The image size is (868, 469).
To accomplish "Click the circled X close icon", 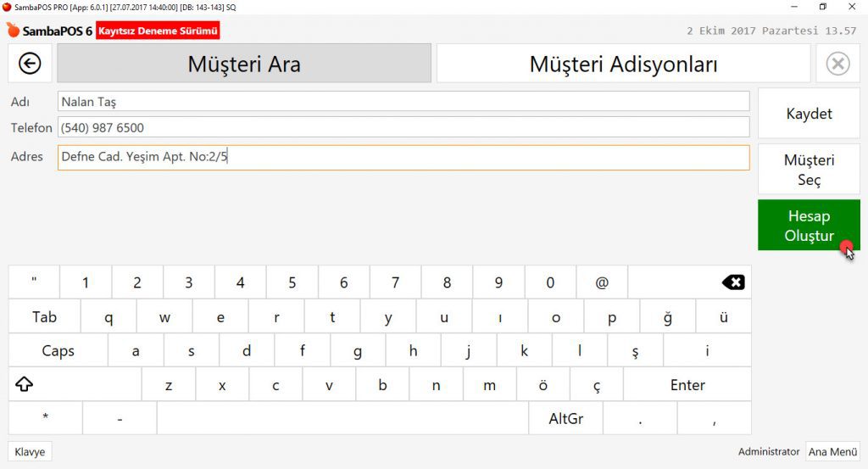I will click(837, 64).
